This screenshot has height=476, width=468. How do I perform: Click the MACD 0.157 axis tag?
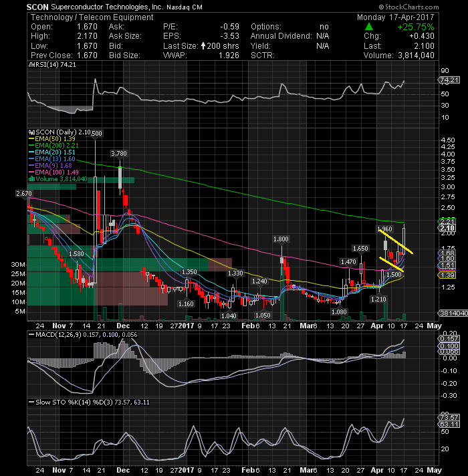coord(449,338)
